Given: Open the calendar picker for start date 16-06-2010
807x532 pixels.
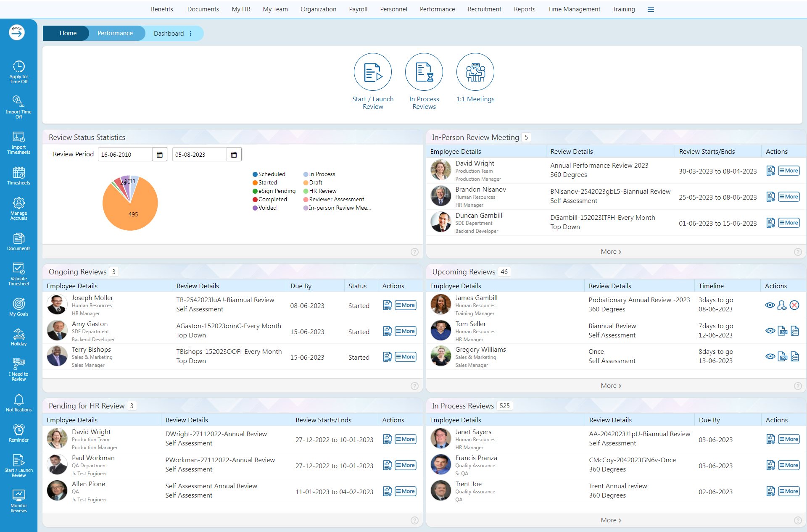Looking at the screenshot, I should pos(160,155).
